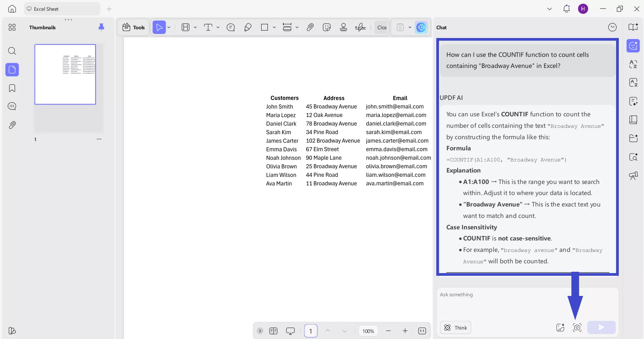This screenshot has width=644, height=339.
Task: Toggle the Think mode button
Action: point(455,328)
